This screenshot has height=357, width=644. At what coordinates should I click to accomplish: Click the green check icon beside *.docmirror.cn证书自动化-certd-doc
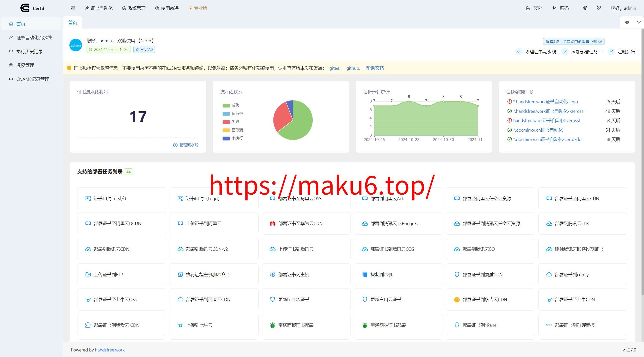click(509, 139)
